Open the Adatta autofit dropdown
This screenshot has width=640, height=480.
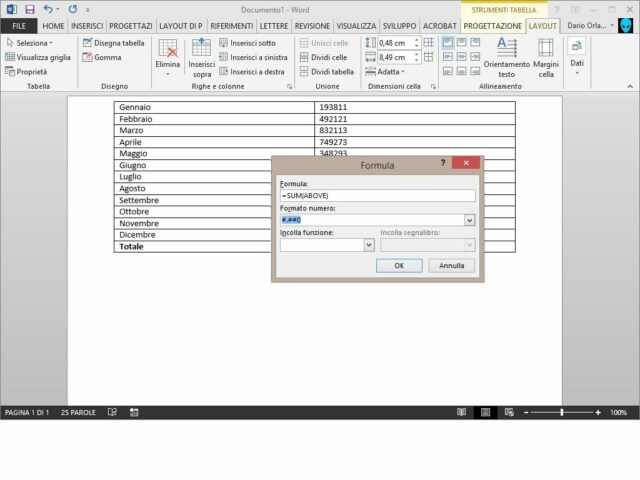(385, 72)
